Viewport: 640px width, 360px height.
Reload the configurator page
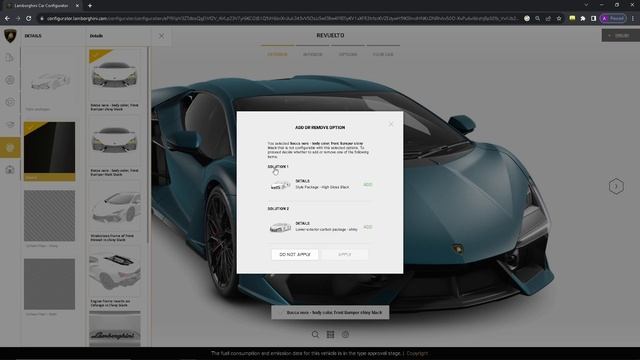coord(29,18)
